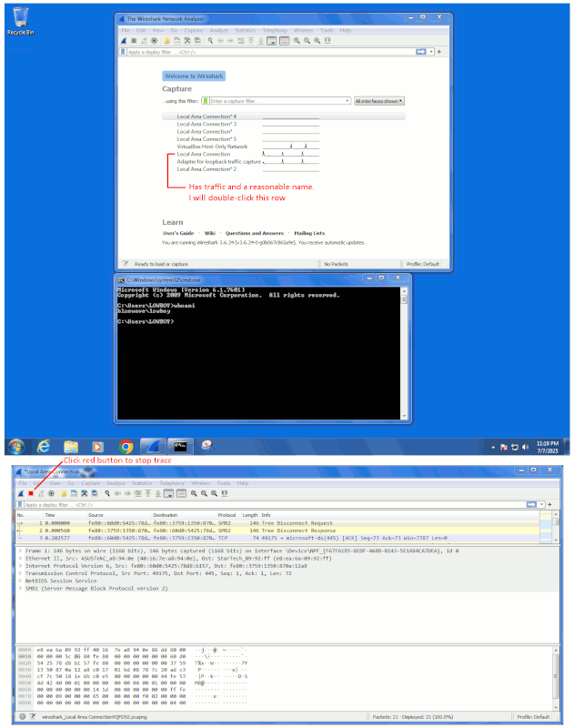Click display filter field in capture window
This screenshot has height=728, width=574.
pyautogui.click(x=274, y=505)
